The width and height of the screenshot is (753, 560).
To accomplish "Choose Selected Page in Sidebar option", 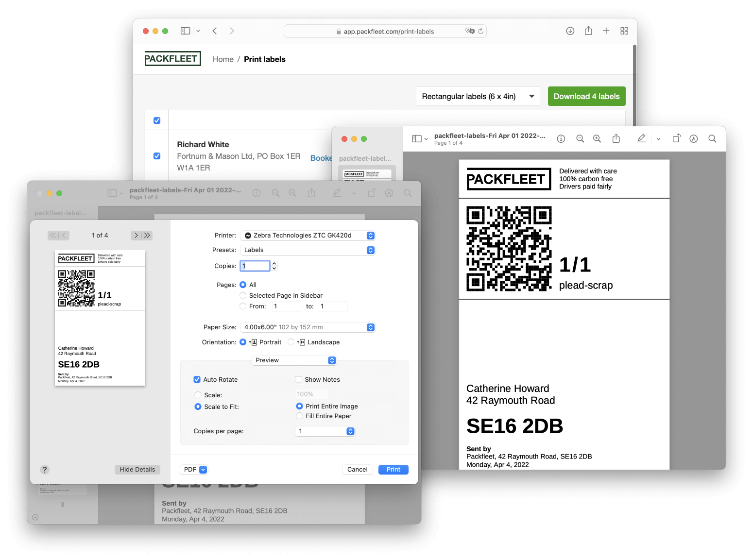I will coord(243,296).
